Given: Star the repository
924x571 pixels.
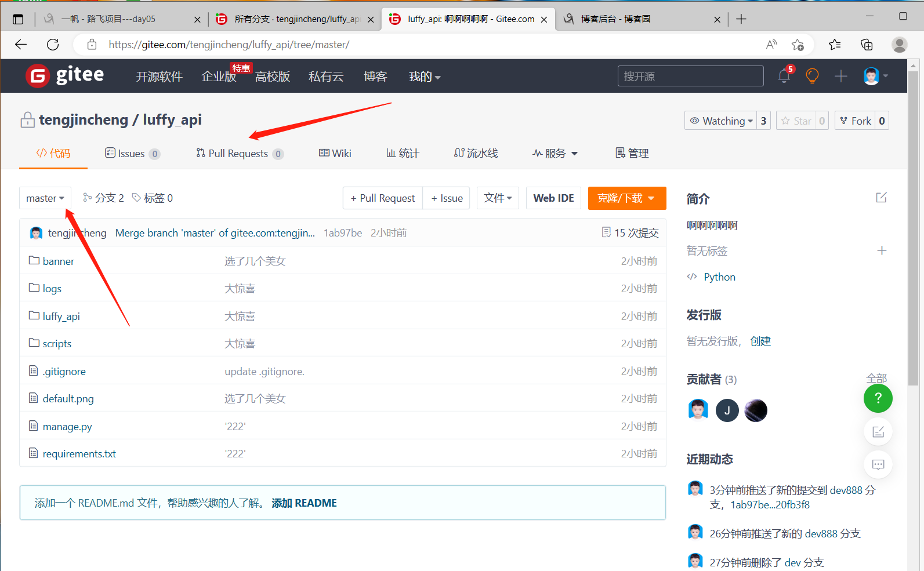Looking at the screenshot, I should 796,121.
